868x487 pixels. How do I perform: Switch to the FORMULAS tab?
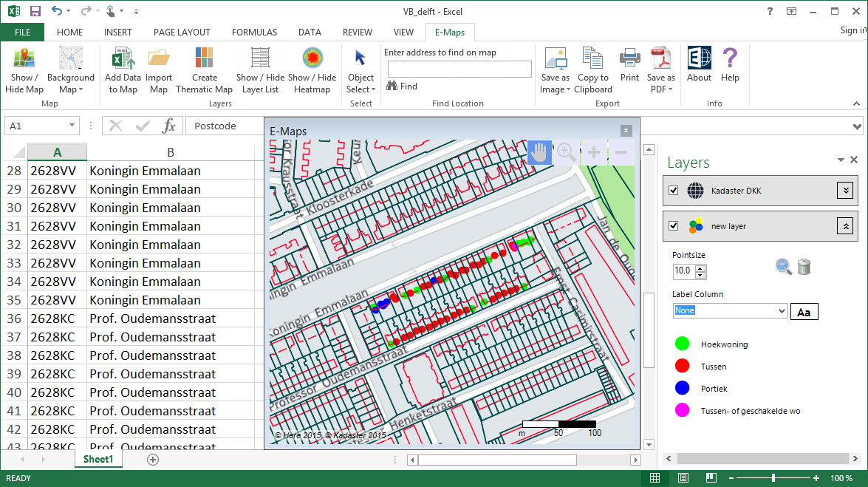(254, 32)
